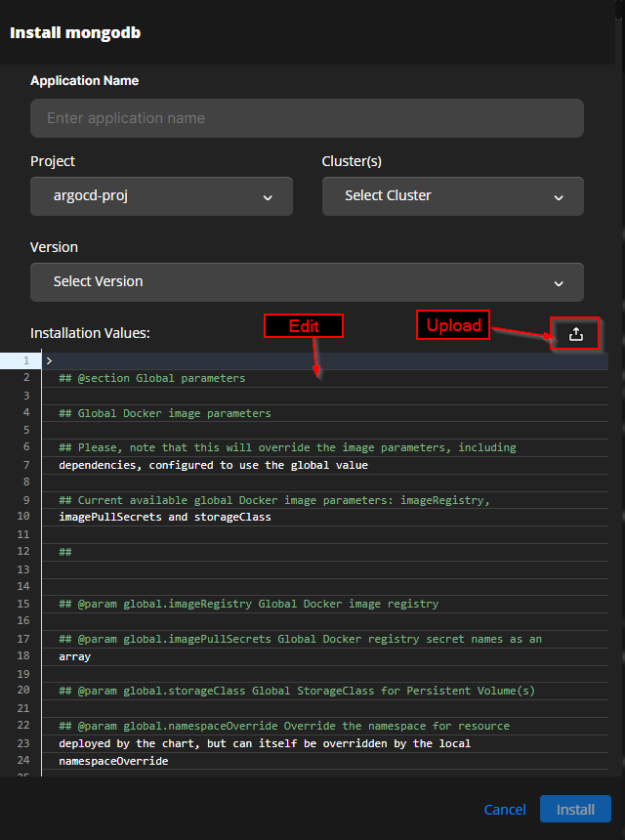
Task: Click the '## @param global.imageRegistry' line
Action: click(248, 604)
